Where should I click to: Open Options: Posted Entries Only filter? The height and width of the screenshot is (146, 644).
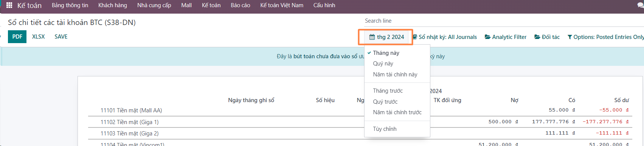[x=606, y=37]
